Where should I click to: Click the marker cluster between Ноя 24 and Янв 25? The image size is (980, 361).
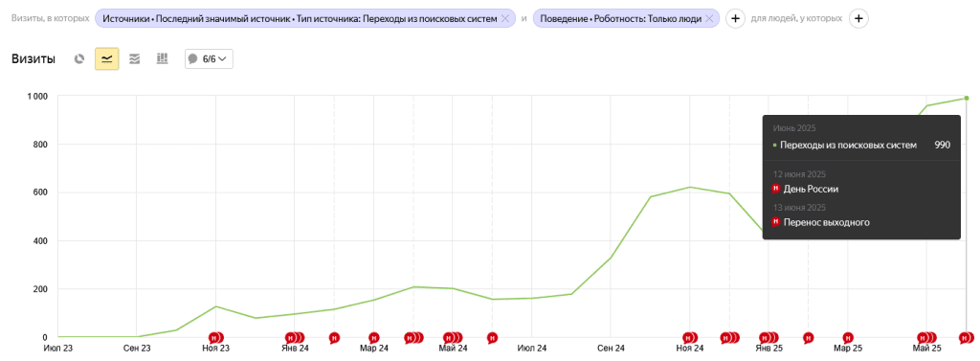pyautogui.click(x=729, y=338)
